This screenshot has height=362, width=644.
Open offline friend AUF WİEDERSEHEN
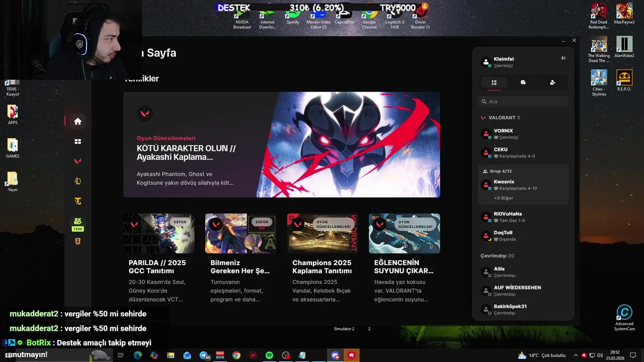pyautogui.click(x=523, y=291)
